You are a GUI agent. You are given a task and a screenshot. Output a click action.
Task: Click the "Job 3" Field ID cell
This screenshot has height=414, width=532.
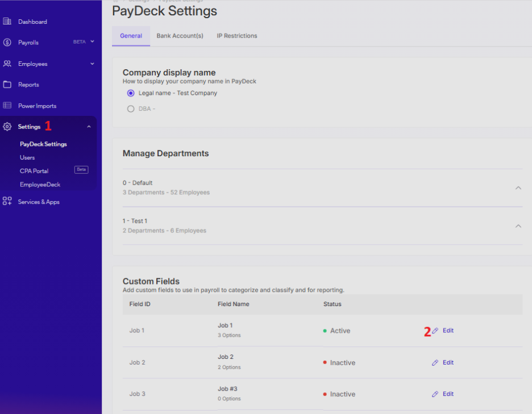click(137, 394)
